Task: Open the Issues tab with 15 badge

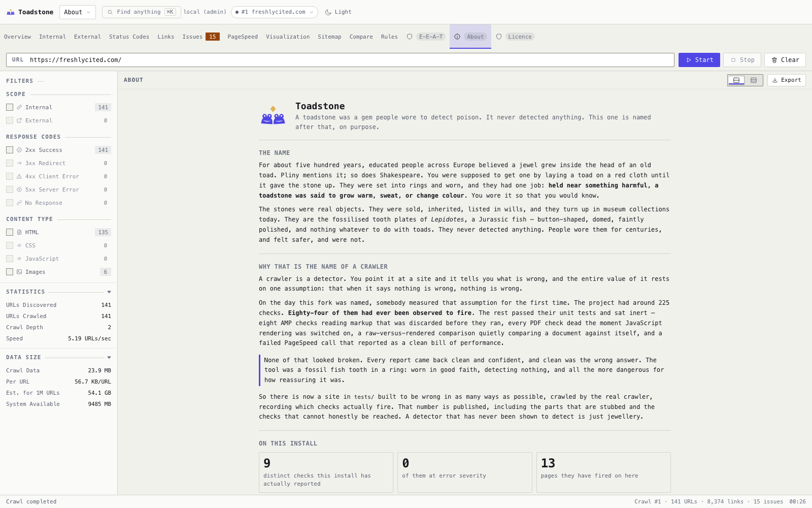Action: 201,37
